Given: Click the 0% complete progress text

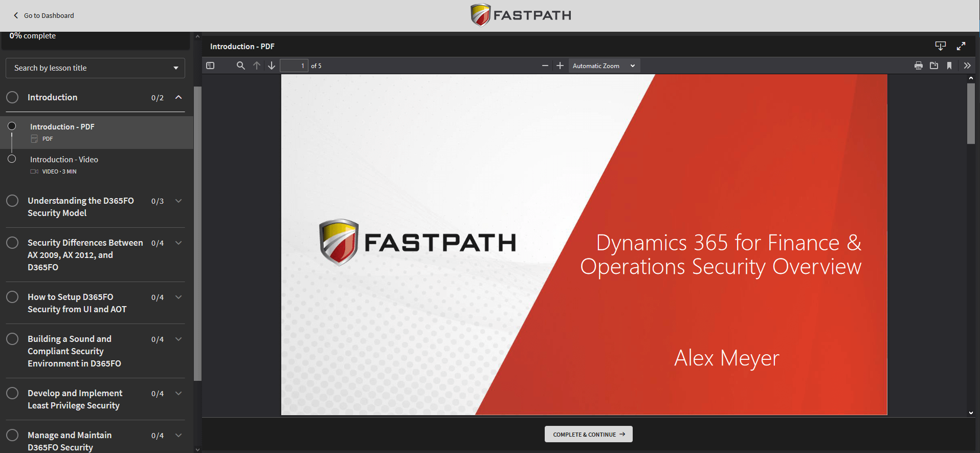Looking at the screenshot, I should coord(33,36).
